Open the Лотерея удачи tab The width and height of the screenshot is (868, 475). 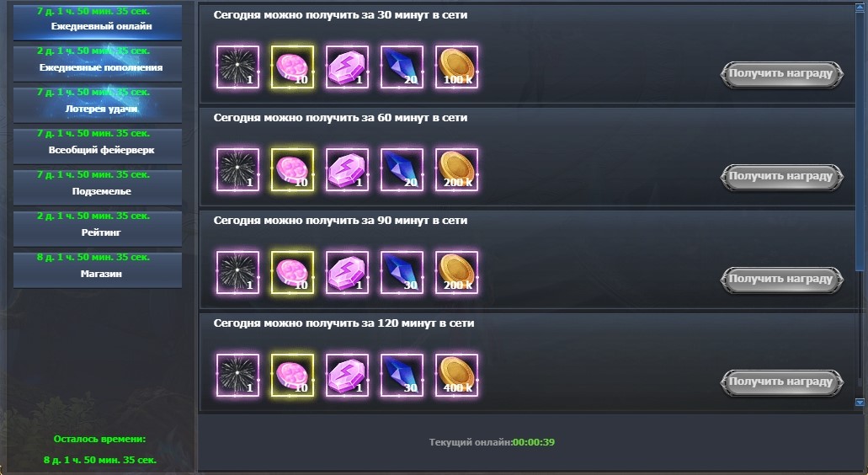pos(98,105)
